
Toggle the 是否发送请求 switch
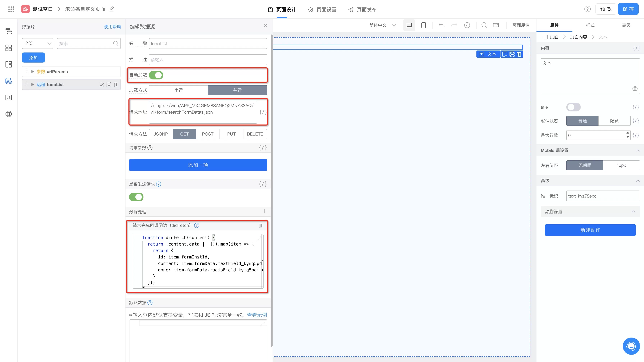(136, 197)
